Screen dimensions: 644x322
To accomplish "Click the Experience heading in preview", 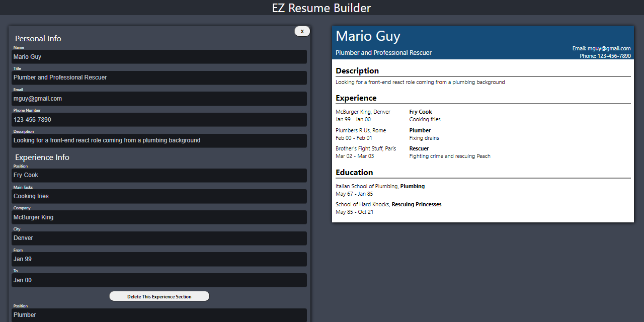I will (x=356, y=98).
